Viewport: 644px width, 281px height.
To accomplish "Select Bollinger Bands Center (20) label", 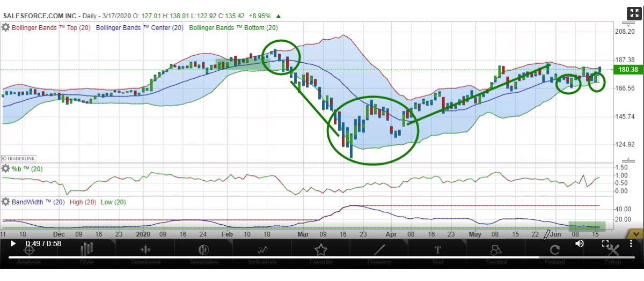I will pos(141,27).
